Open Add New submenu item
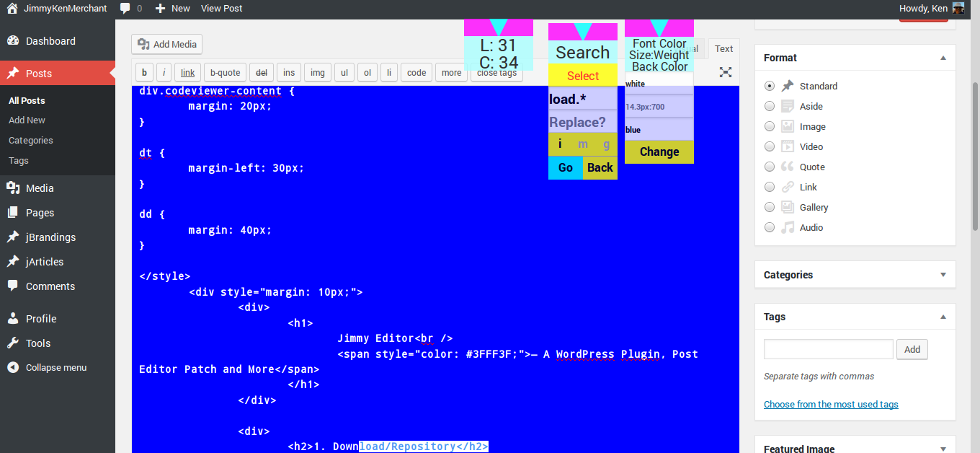This screenshot has height=453, width=980. [27, 120]
